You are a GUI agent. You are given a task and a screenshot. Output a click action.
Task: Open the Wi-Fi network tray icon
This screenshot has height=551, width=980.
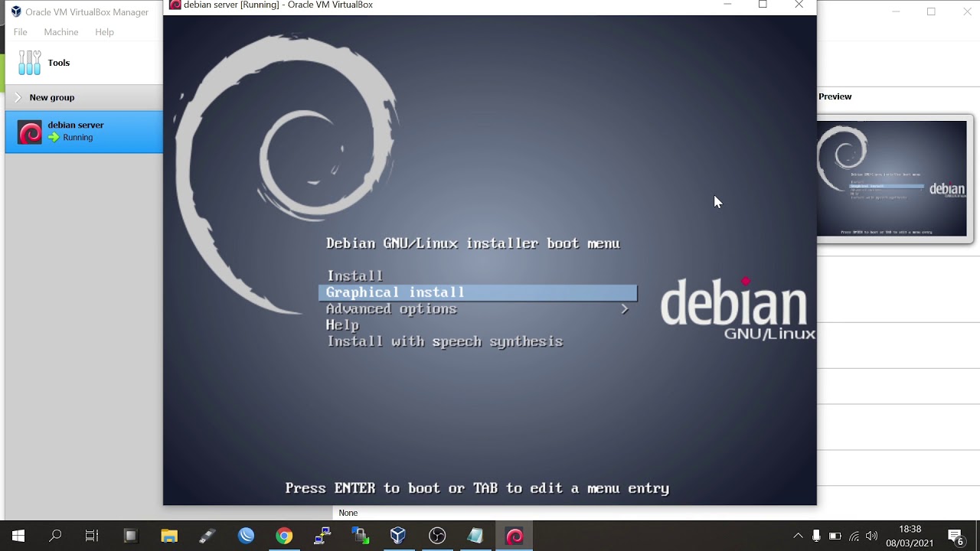(854, 536)
